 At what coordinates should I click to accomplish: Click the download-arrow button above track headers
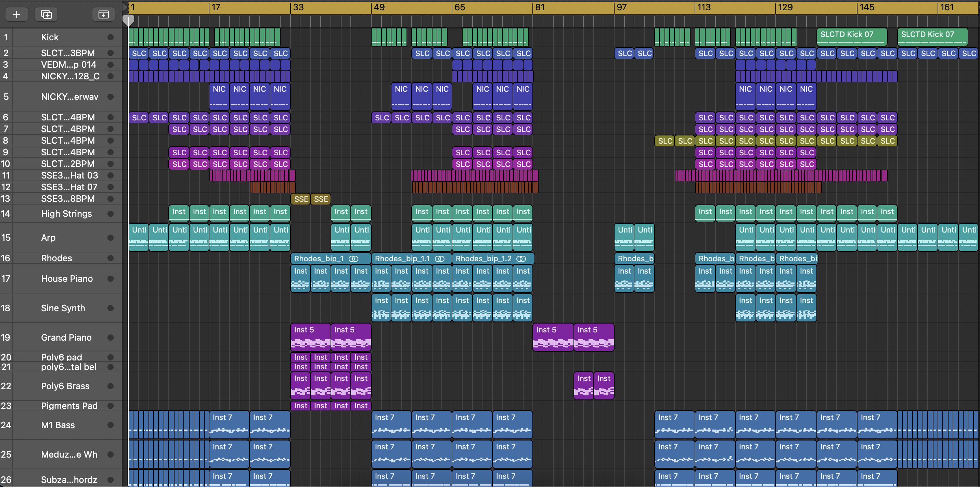[103, 14]
